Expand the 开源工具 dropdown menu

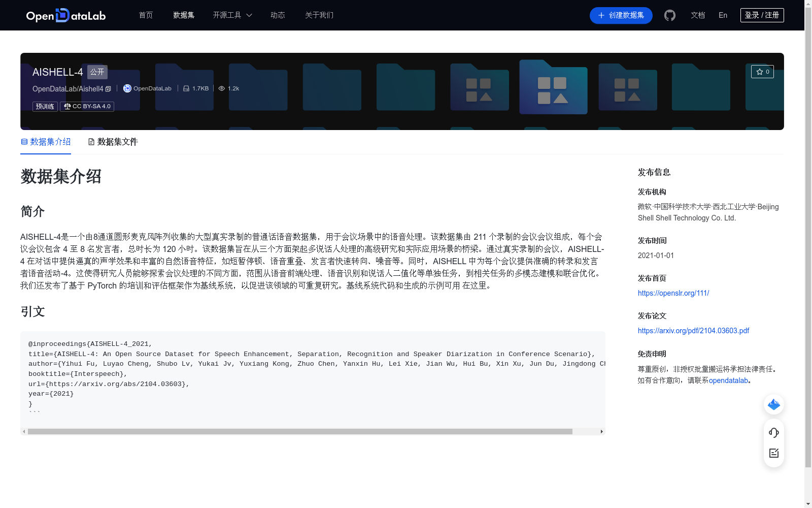coord(232,15)
